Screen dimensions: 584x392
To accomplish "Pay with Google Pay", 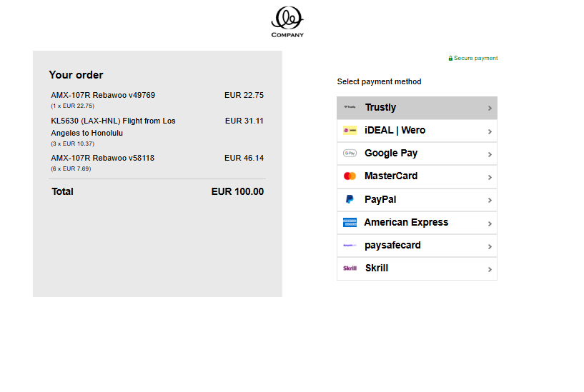I will (417, 154).
